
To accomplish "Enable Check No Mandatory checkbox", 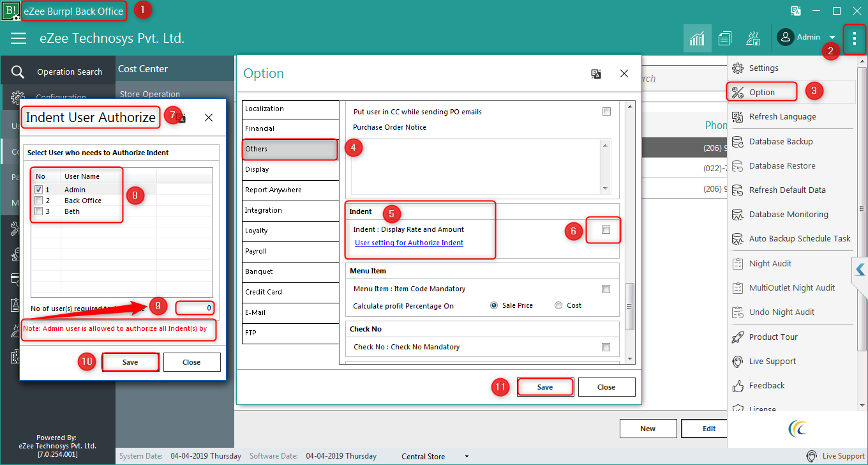I will [x=606, y=347].
